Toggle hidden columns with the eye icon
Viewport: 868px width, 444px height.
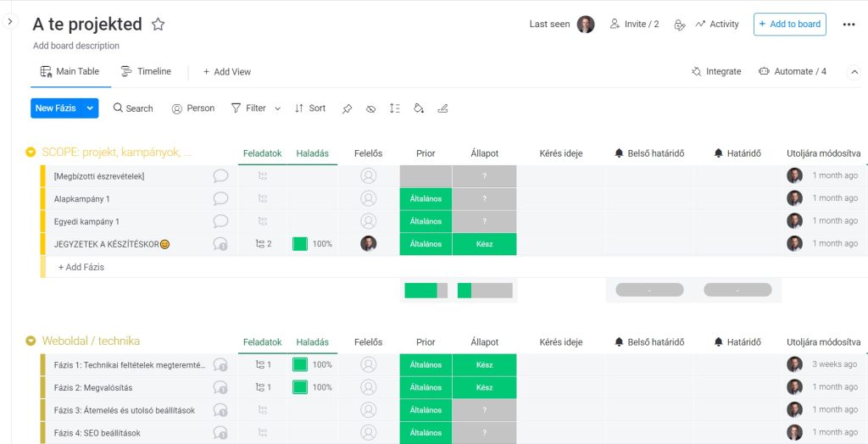pos(370,108)
